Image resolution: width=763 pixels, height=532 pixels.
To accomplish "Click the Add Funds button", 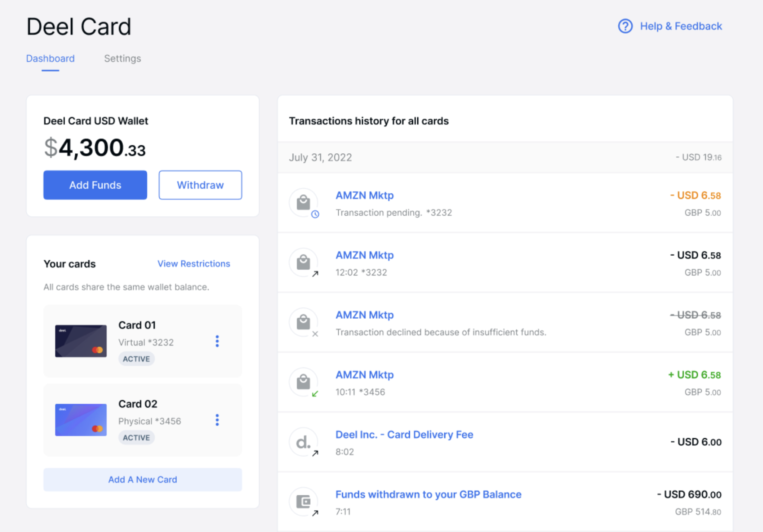I will [x=95, y=185].
